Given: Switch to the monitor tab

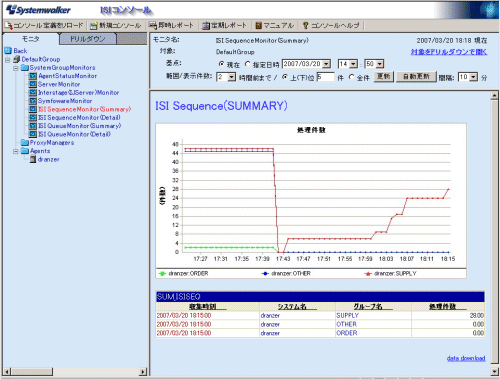Looking at the screenshot, I should pyautogui.click(x=31, y=39).
